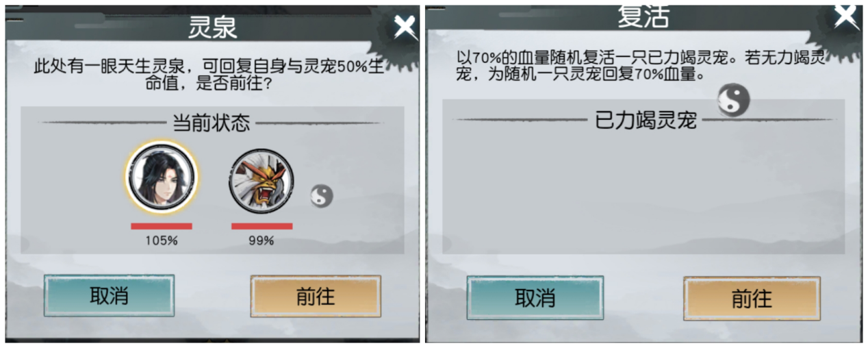Click the 99% health value label
The width and height of the screenshot is (868, 348).
[261, 240]
